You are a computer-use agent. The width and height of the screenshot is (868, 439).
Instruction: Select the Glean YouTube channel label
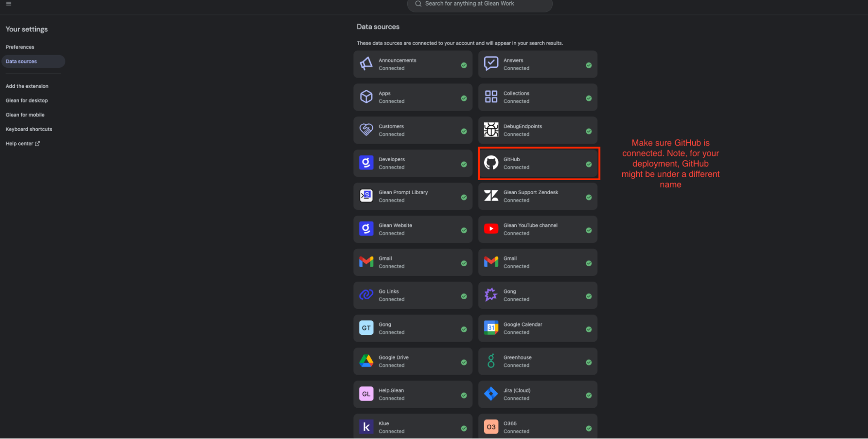pyautogui.click(x=530, y=225)
